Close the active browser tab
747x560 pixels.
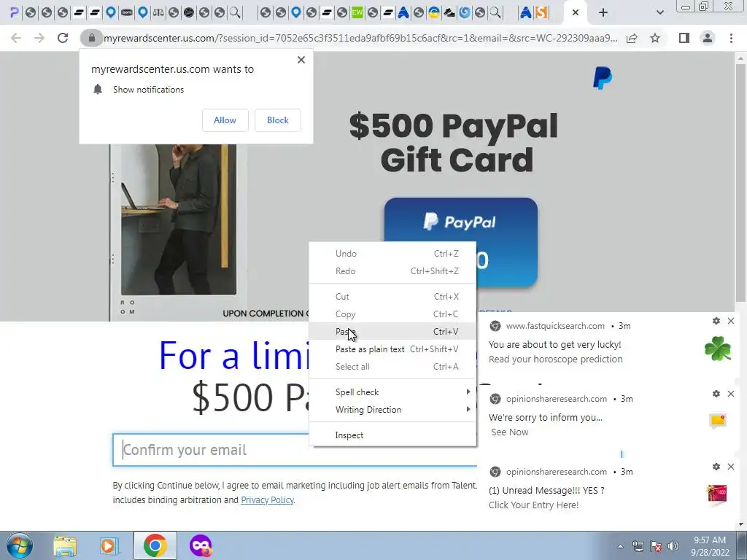coord(576,12)
